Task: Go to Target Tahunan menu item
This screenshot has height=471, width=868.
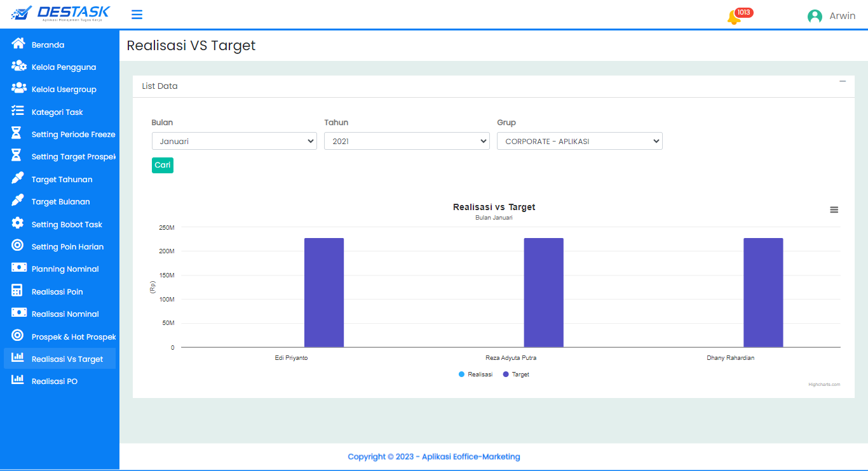Action: (62, 180)
